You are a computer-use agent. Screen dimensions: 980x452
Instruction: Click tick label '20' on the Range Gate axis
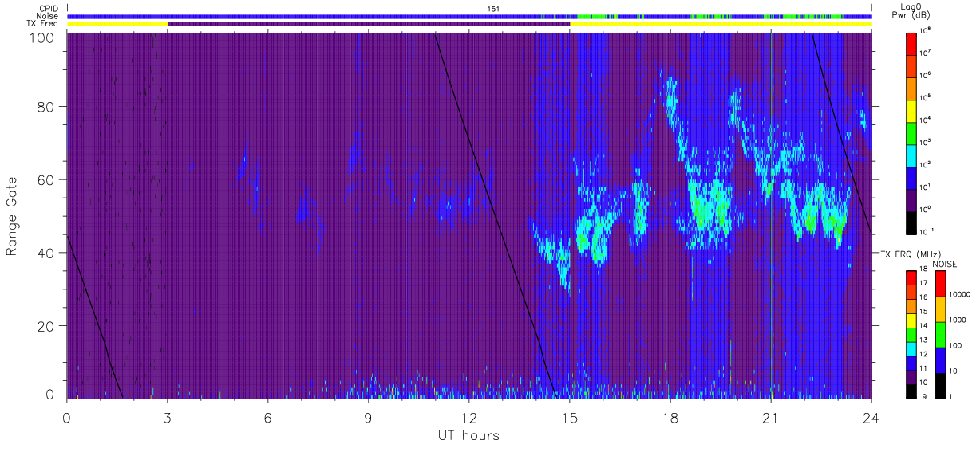[x=46, y=326]
